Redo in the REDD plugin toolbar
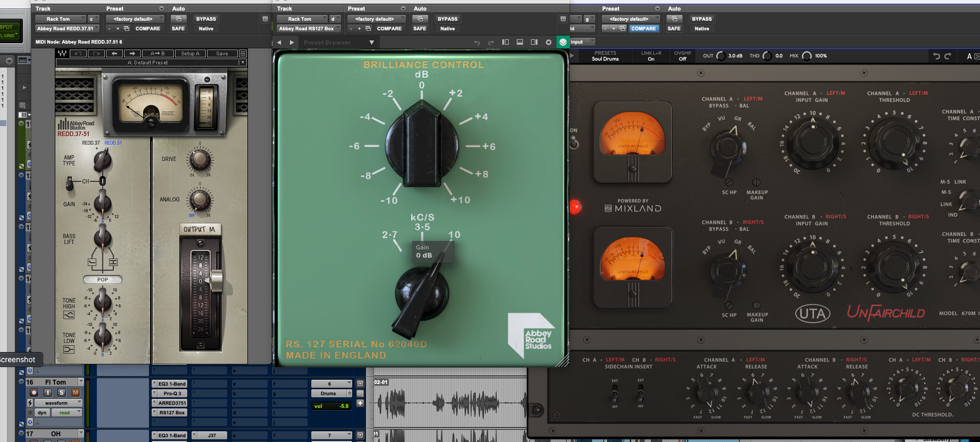Screen dimensions: 980x442 coord(96,53)
